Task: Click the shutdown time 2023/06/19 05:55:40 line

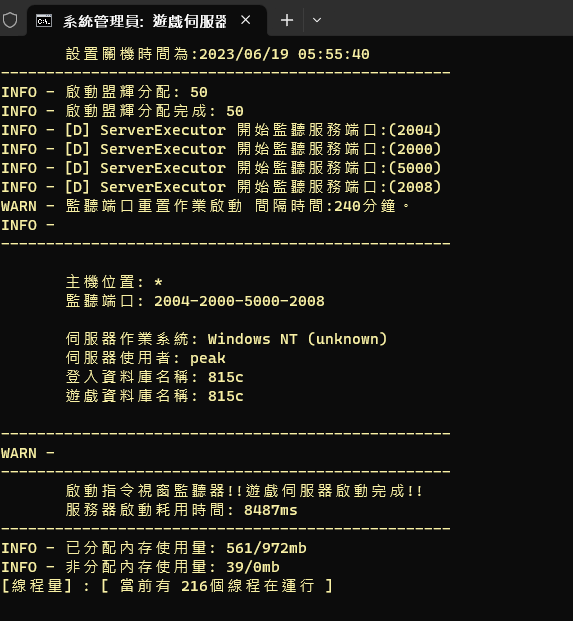Action: (x=217, y=54)
